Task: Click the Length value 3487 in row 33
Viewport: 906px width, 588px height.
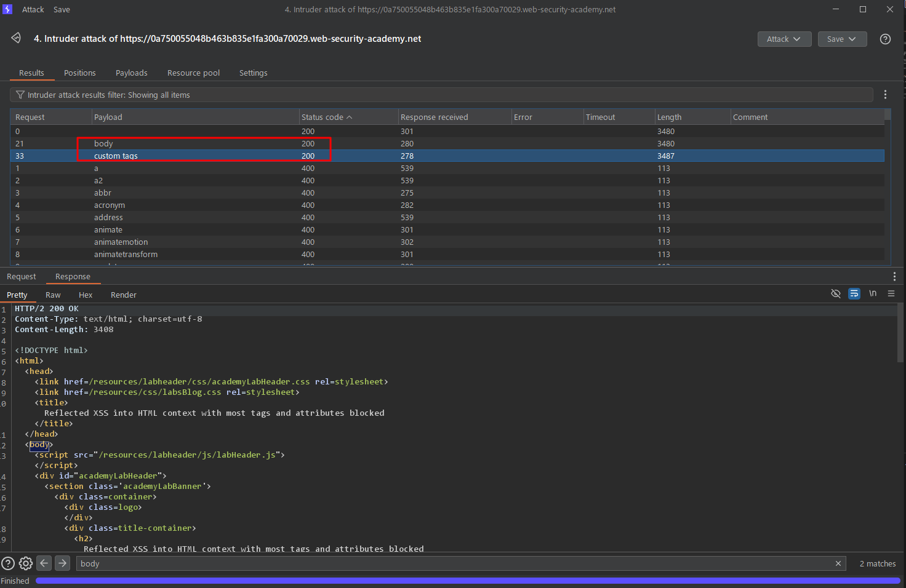Action: (666, 156)
